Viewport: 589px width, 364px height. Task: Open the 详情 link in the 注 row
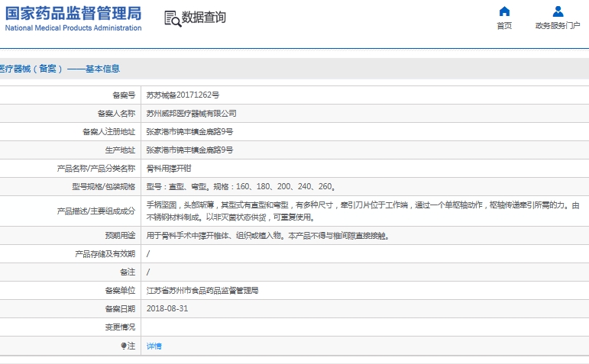[154, 346]
